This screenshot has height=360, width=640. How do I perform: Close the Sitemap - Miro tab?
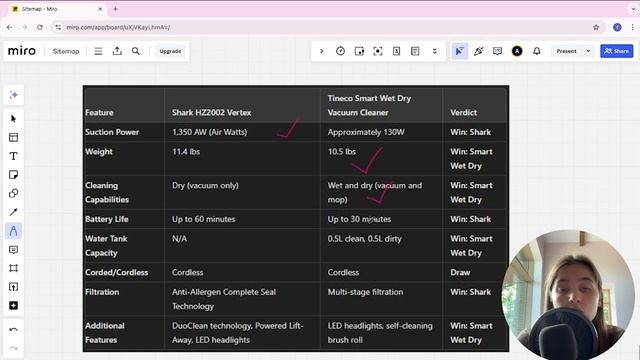click(x=100, y=9)
